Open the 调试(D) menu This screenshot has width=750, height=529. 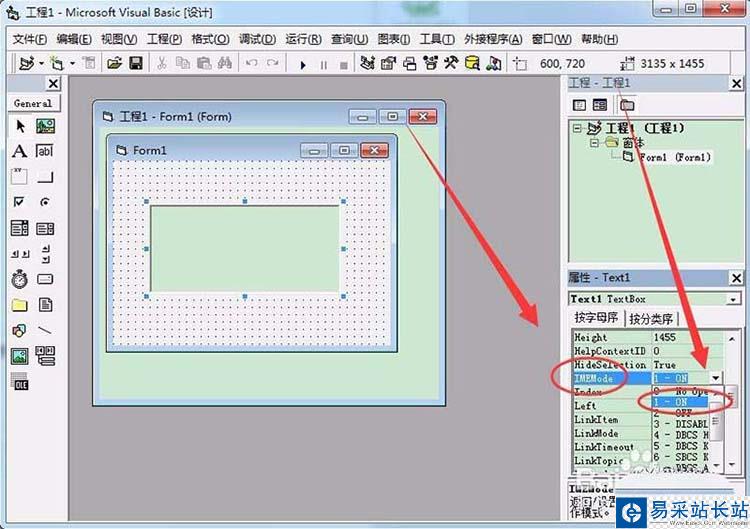coord(257,39)
